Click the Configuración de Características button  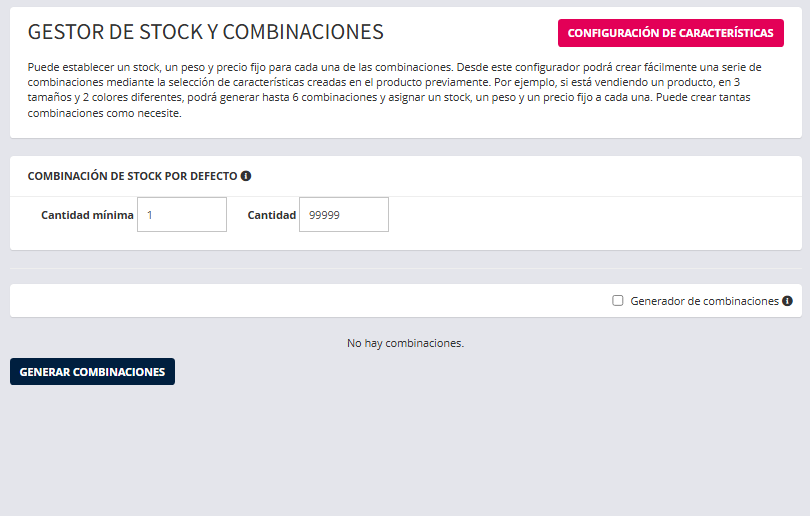(670, 33)
